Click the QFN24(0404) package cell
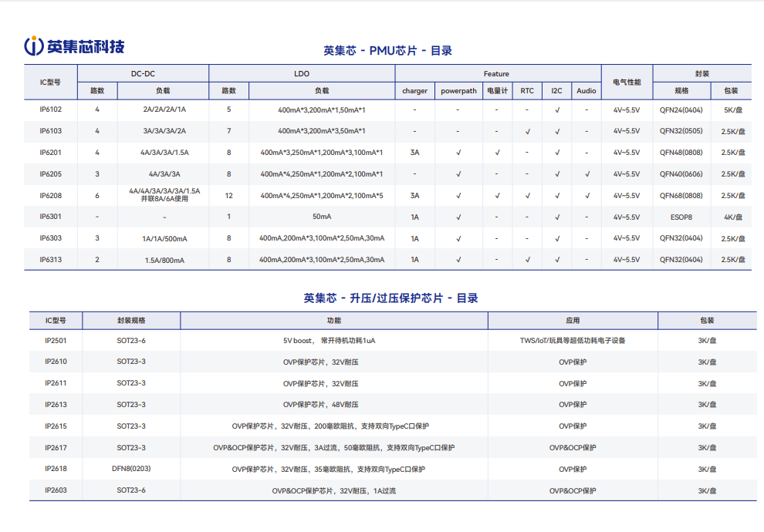Viewport: 764px width, 532px height. click(x=681, y=109)
